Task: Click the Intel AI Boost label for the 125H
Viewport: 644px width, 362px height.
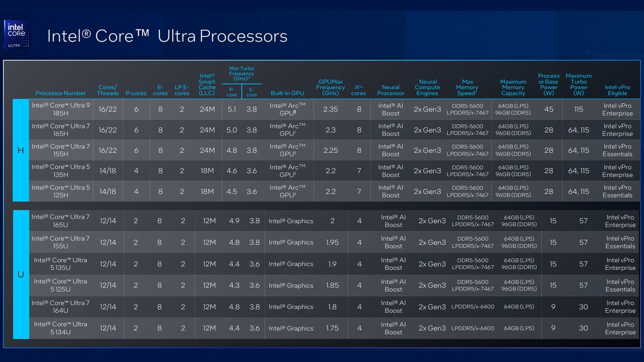Action: point(390,191)
